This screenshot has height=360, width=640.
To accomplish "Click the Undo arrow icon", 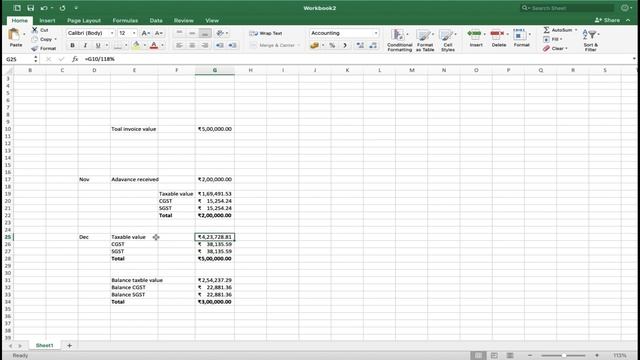I will (44, 8).
